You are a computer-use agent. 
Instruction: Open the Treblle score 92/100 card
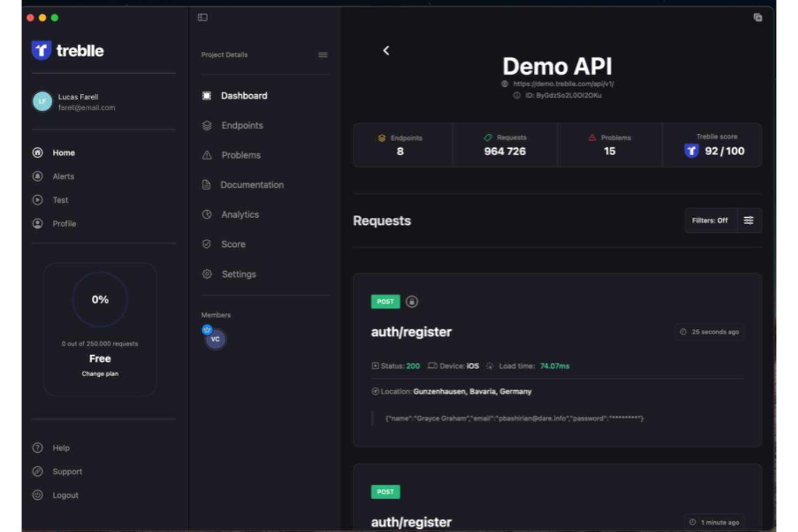712,145
